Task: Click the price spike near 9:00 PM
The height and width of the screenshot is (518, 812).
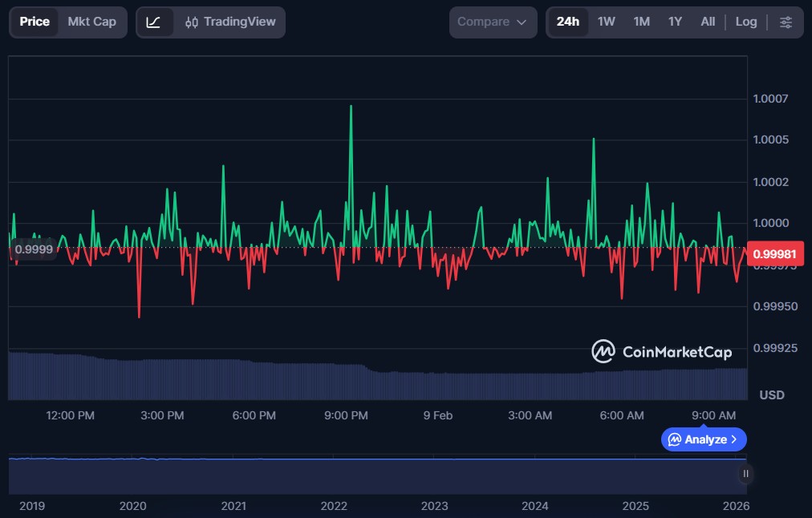Action: click(351, 107)
